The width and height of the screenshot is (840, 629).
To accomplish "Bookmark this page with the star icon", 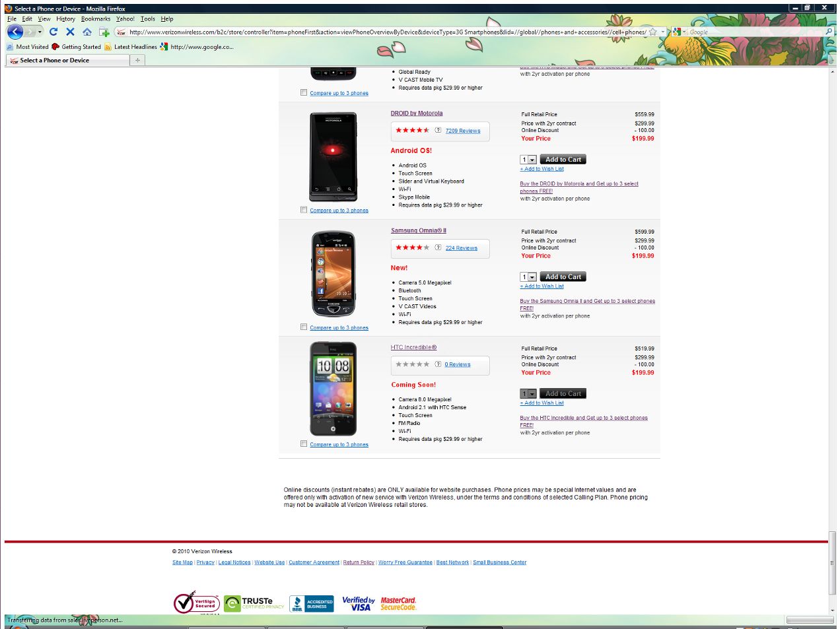I will [653, 32].
